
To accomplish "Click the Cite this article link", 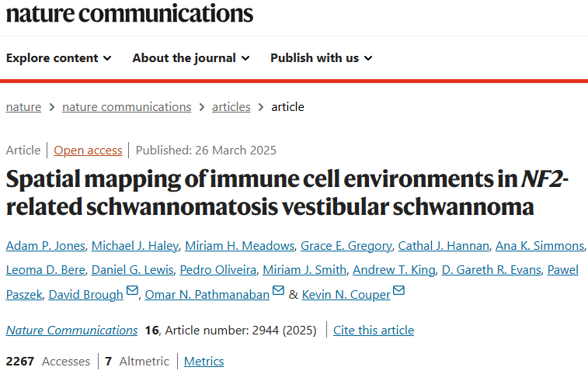I will click(374, 330).
